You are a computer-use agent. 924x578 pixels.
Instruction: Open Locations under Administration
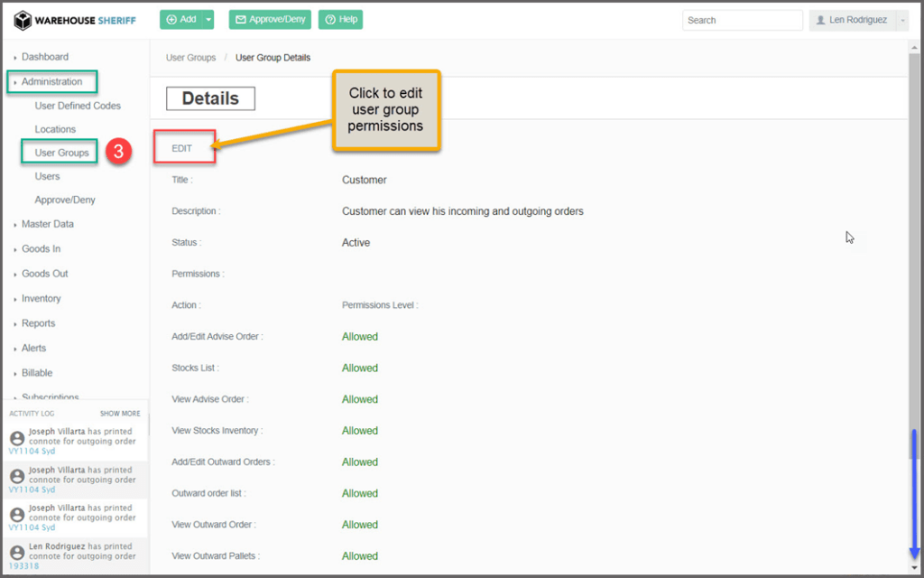[x=55, y=129]
